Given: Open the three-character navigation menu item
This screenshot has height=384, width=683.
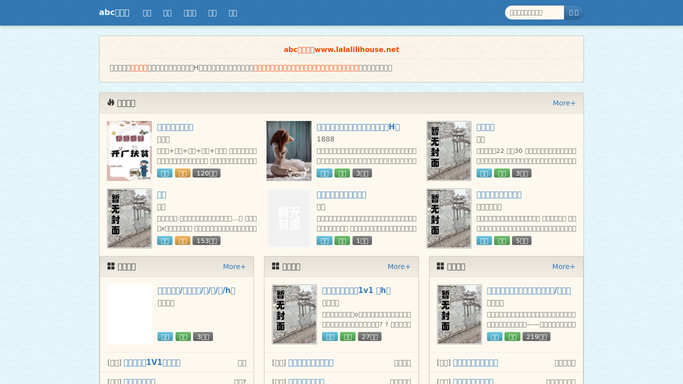Looking at the screenshot, I should [x=189, y=13].
